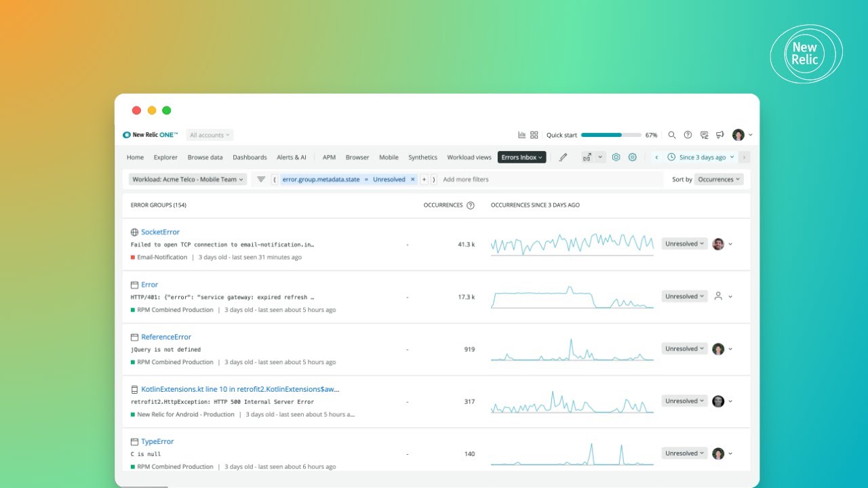The image size is (868, 488).
Task: Click the assignee avatar for ReferenceError
Action: coord(718,349)
